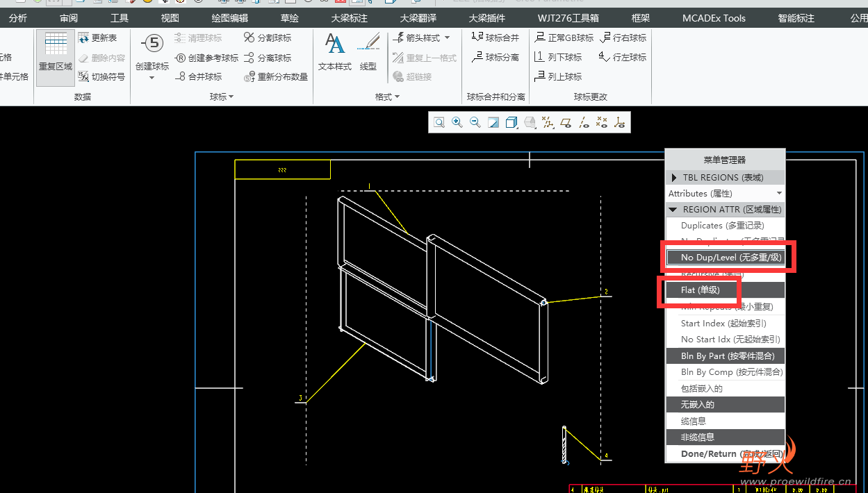The height and width of the screenshot is (493, 868).
Task: Select Flat (单级) option
Action: 725,290
